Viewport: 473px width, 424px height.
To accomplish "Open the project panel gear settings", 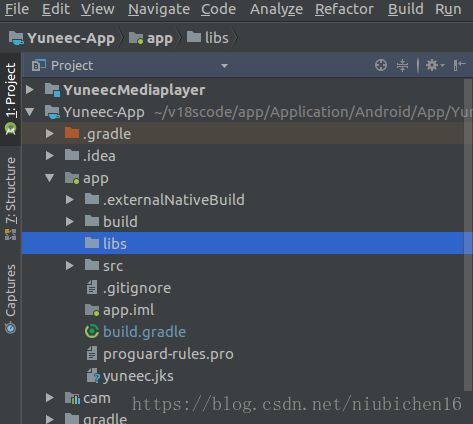I will [x=435, y=65].
